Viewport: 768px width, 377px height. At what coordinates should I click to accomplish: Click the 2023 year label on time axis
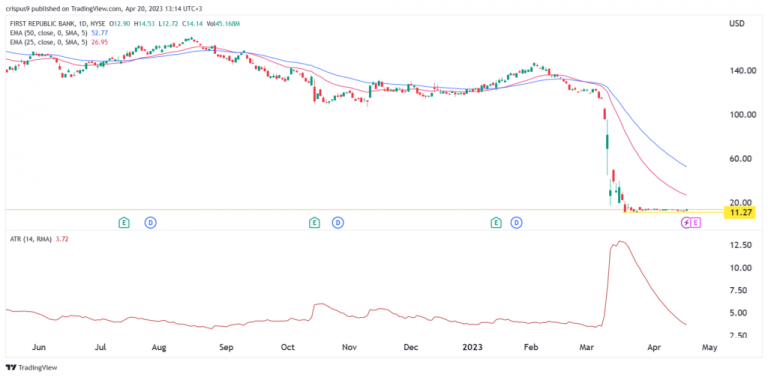[473, 348]
